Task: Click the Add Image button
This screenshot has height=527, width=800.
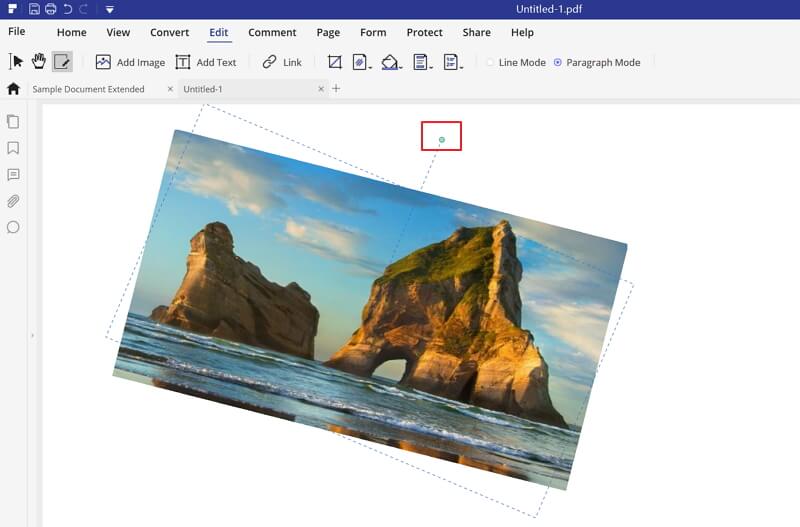Action: pos(131,62)
